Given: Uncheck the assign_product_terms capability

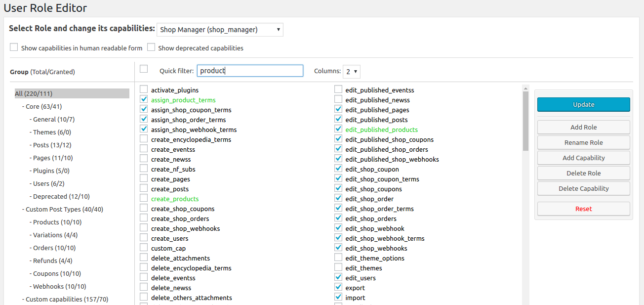Looking at the screenshot, I should (144, 99).
